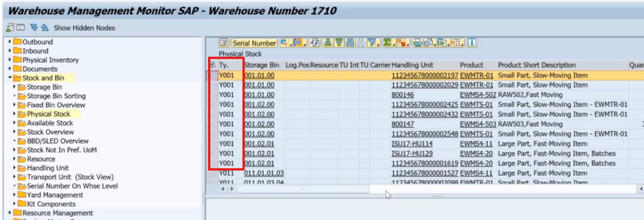This screenshot has width=644, height=220.
Task: Click the display hierarchy toolbar icon
Action: point(299,43)
